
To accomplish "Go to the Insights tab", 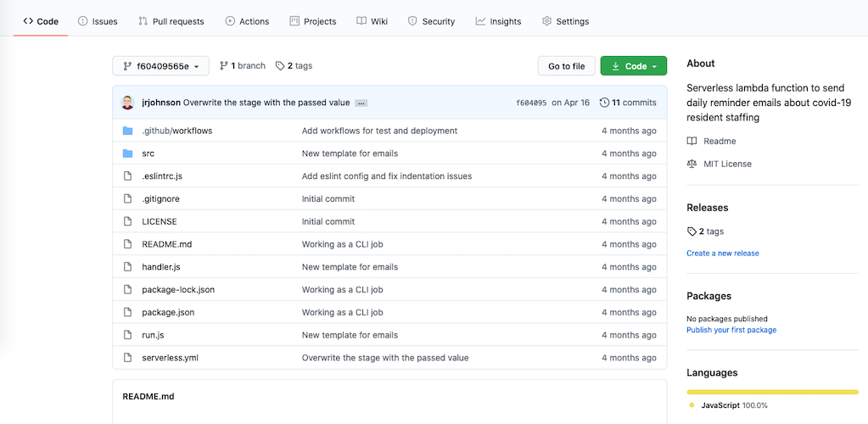I will 498,21.
